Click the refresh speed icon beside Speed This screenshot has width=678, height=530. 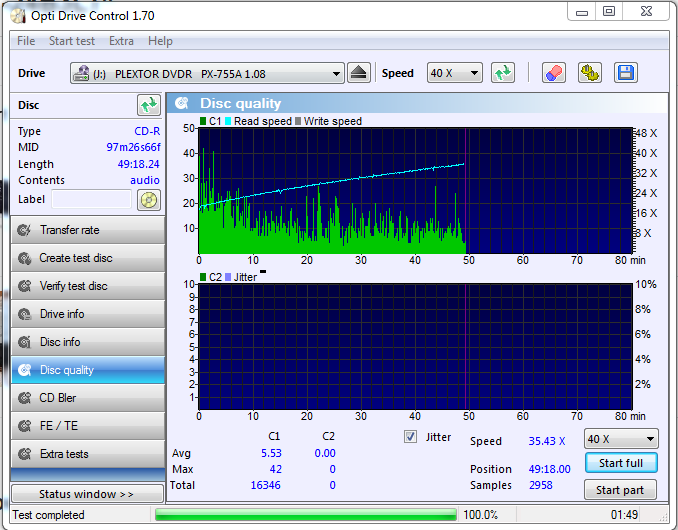[x=502, y=73]
